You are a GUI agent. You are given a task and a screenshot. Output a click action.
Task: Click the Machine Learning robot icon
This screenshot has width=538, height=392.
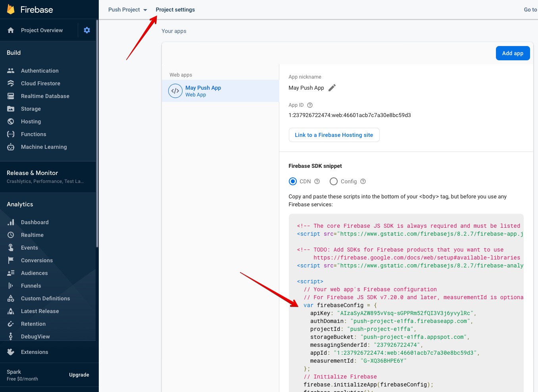11,147
